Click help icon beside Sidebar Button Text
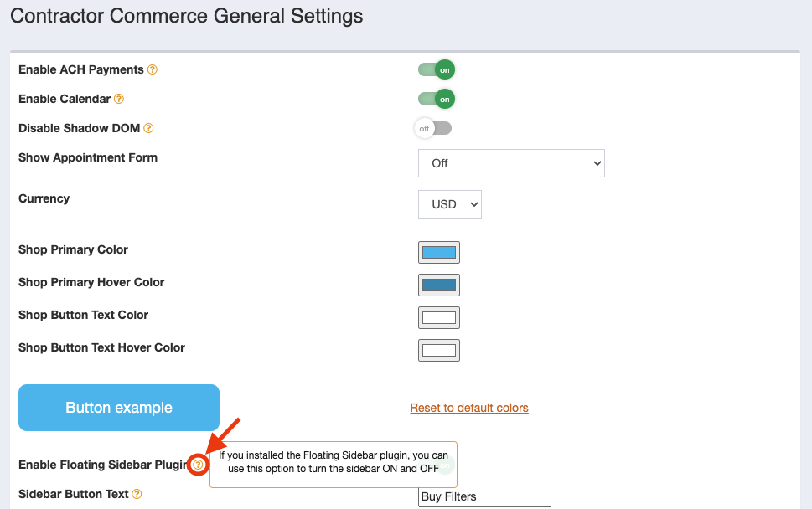Image resolution: width=812 pixels, height=509 pixels. click(x=137, y=494)
